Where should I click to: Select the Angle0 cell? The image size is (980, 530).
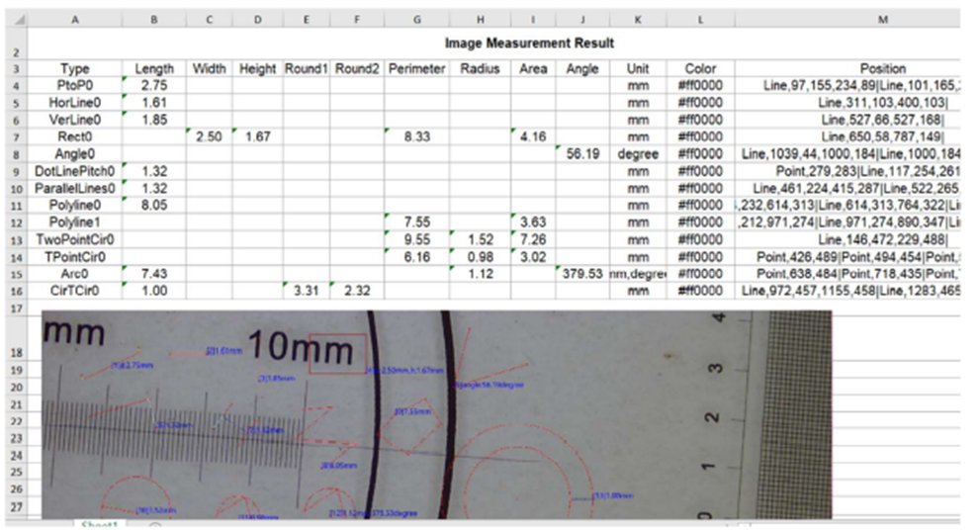coord(75,153)
